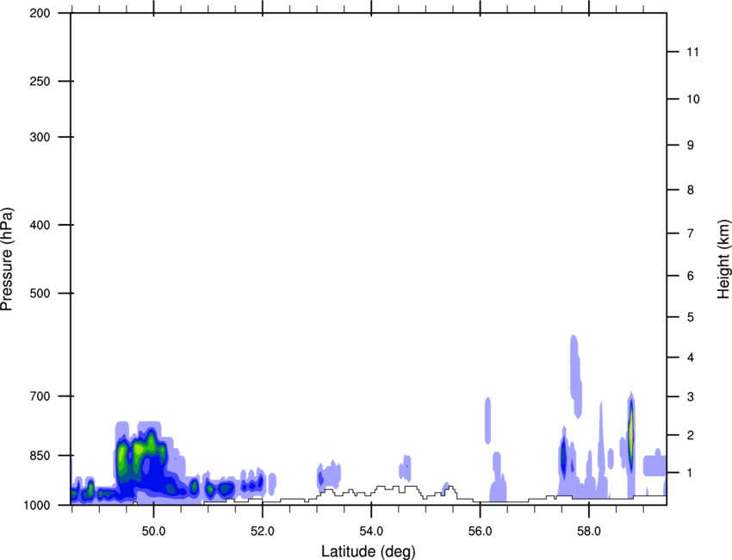The height and width of the screenshot is (560, 732).
Task: Pick the 6 km height label
Action: click(691, 276)
